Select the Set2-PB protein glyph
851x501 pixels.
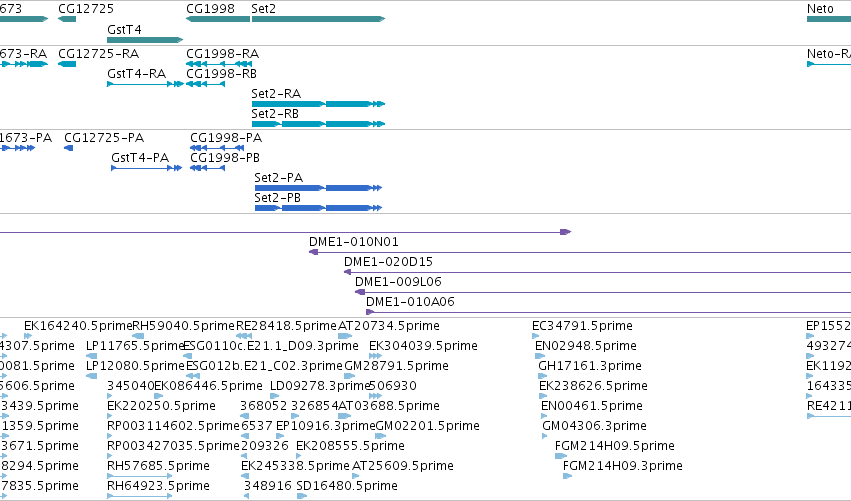319,208
